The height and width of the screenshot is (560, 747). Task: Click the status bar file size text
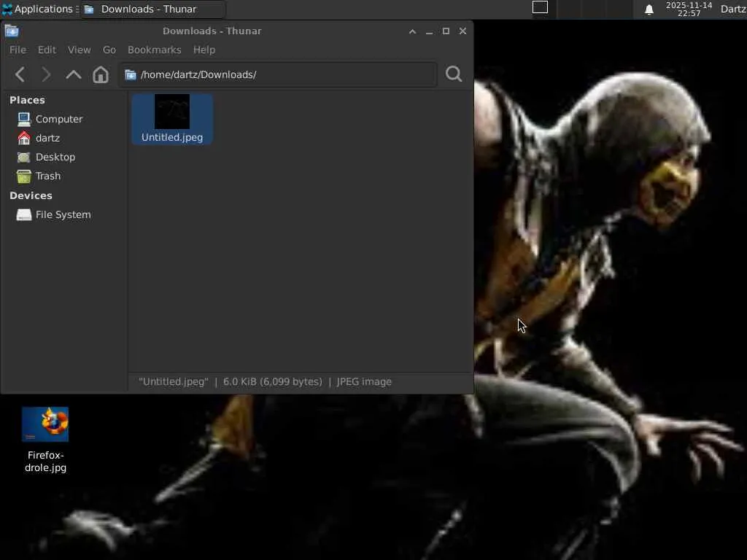273,382
